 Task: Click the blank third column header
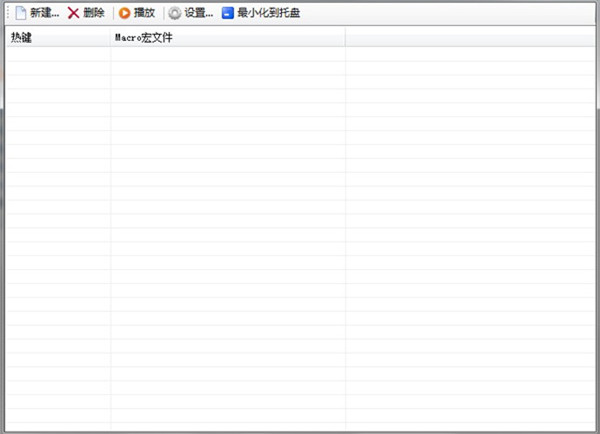coord(470,38)
